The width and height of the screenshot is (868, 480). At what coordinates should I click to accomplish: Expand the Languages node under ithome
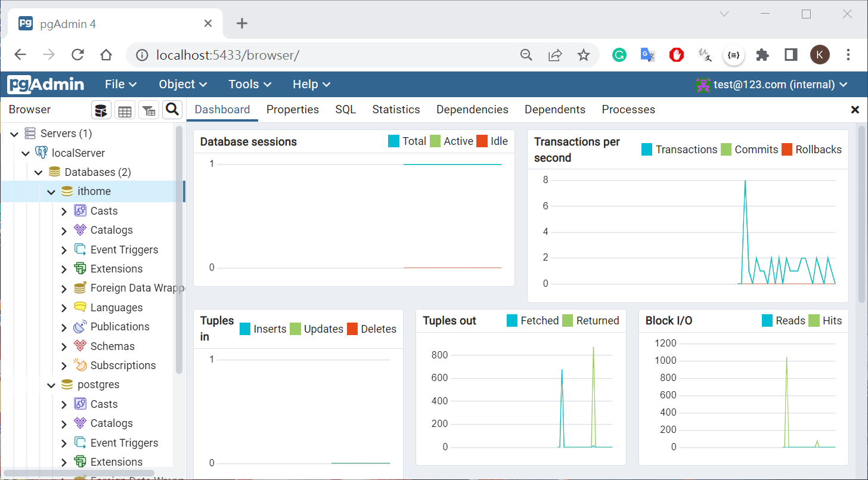point(64,308)
